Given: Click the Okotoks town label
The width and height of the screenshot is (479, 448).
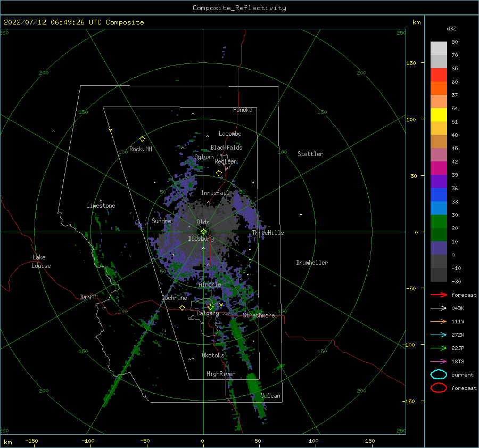Looking at the screenshot, I should [213, 355].
